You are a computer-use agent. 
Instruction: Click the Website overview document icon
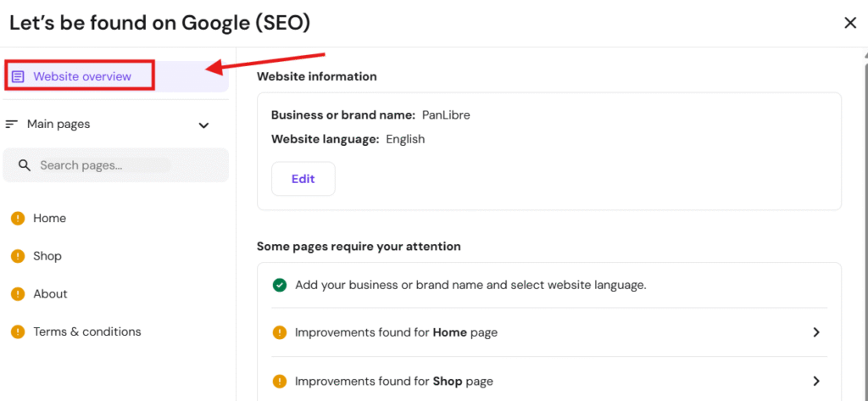tap(19, 76)
